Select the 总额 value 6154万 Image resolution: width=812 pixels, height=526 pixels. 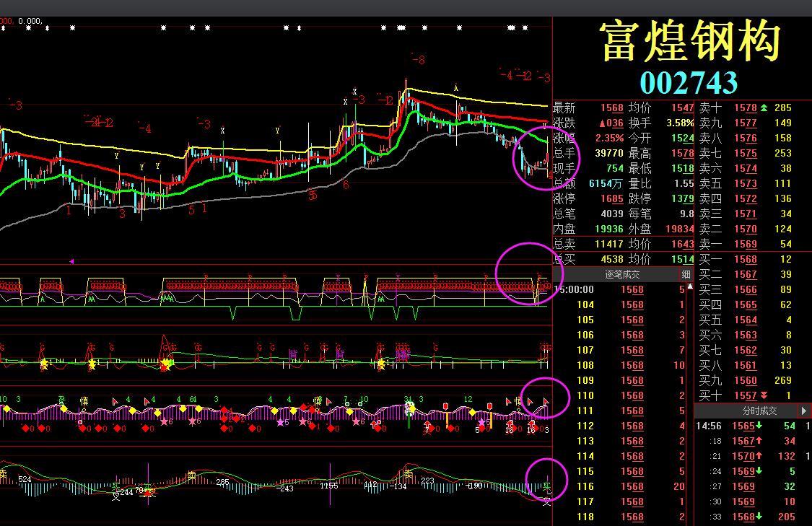[606, 183]
